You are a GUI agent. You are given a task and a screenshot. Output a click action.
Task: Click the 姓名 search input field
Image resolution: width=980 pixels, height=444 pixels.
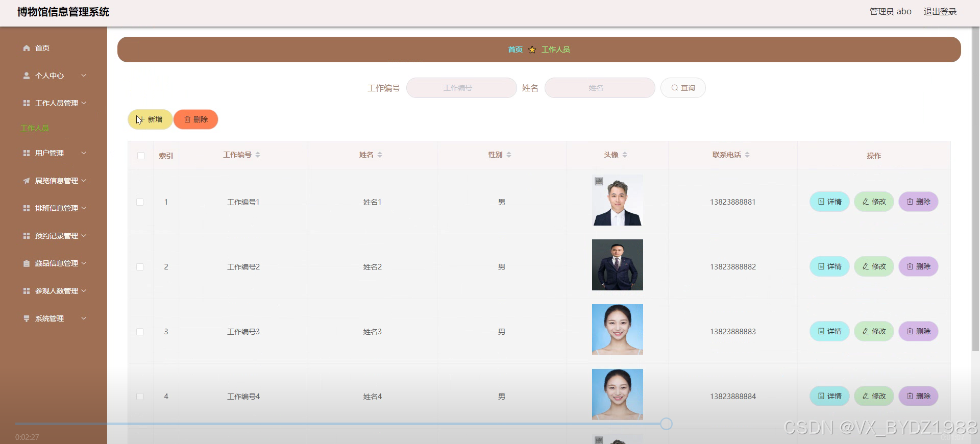[x=600, y=88]
